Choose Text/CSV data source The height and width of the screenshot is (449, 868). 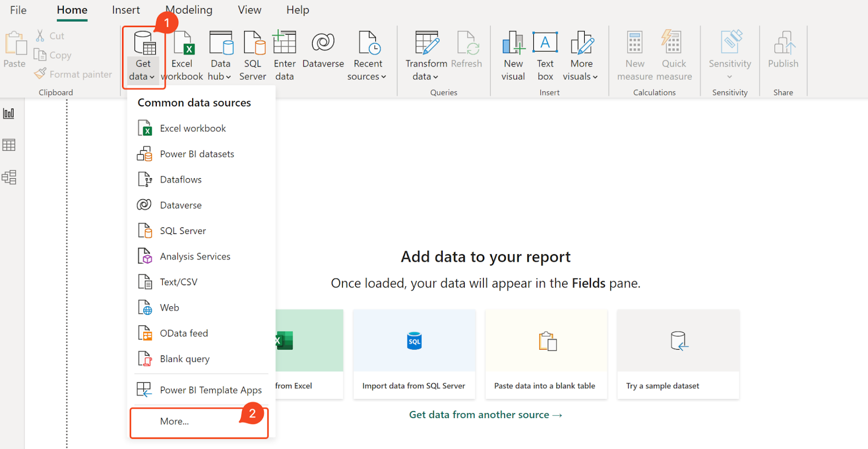point(202,282)
